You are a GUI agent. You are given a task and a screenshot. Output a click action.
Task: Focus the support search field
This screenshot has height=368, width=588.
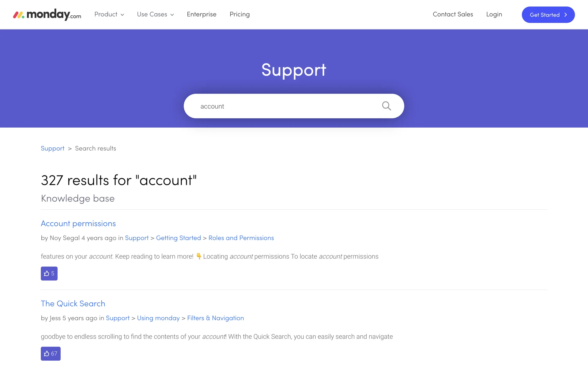click(285, 106)
